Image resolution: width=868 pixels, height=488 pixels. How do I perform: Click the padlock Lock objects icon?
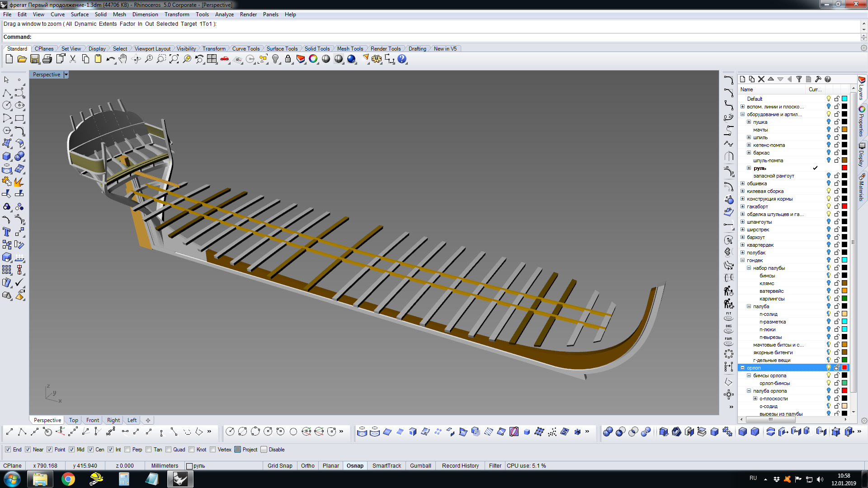[288, 59]
